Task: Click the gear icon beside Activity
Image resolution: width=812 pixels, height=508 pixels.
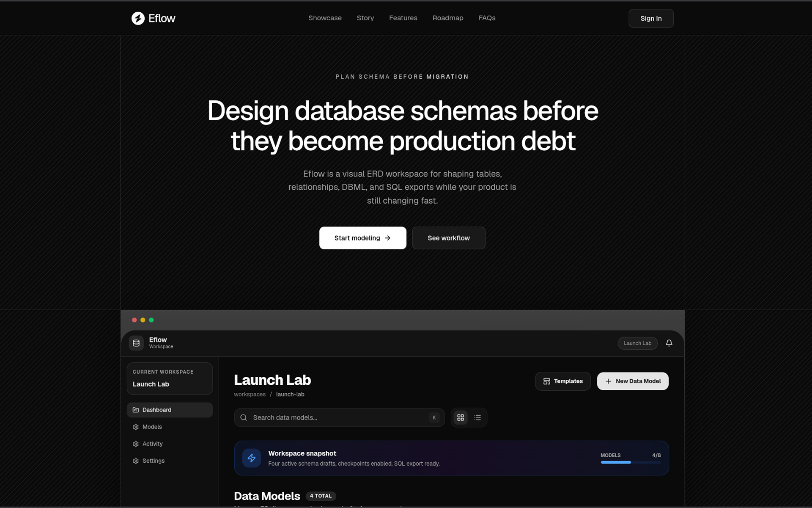Action: point(136,444)
